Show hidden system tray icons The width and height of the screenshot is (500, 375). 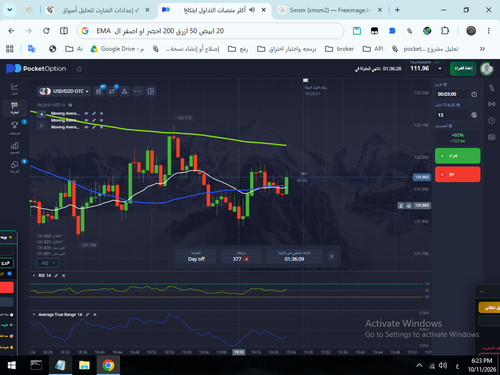click(419, 366)
